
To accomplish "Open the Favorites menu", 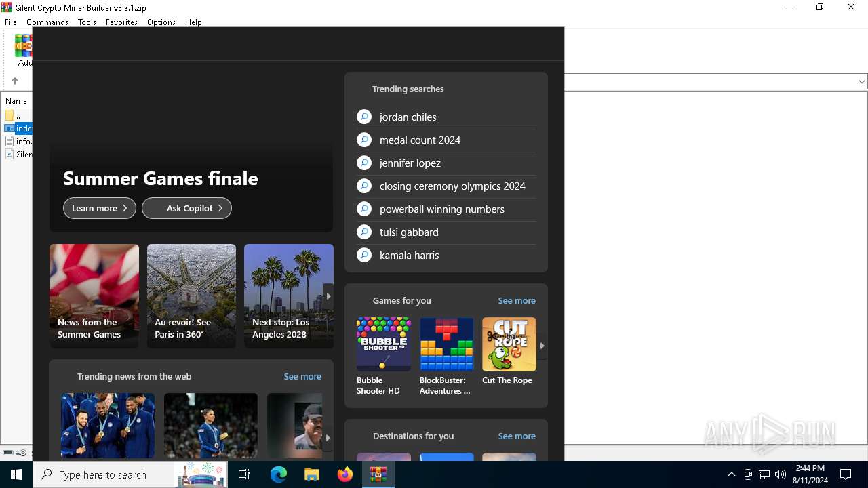I will click(121, 22).
